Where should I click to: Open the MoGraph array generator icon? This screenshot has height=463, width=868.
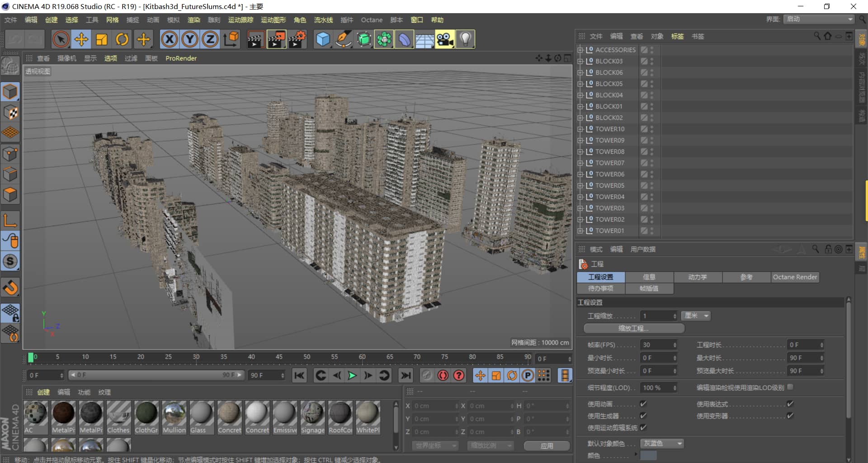point(384,39)
